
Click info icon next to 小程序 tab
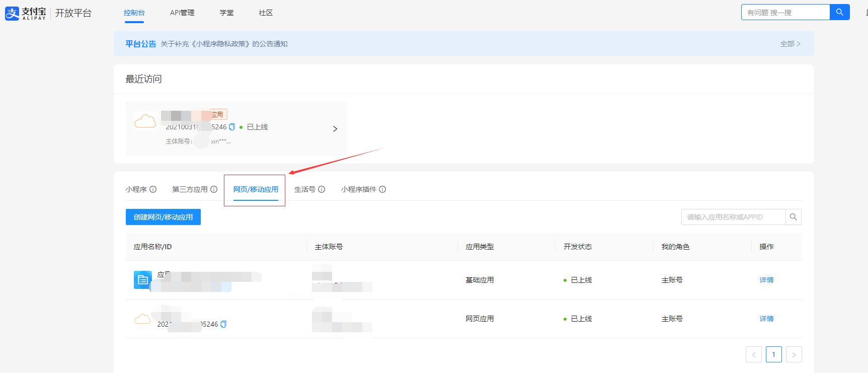click(153, 189)
